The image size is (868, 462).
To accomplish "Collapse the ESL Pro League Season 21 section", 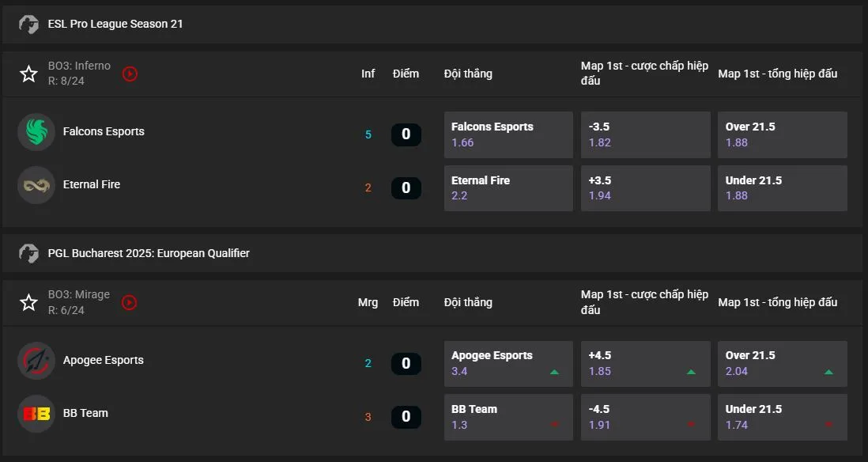I will point(115,24).
